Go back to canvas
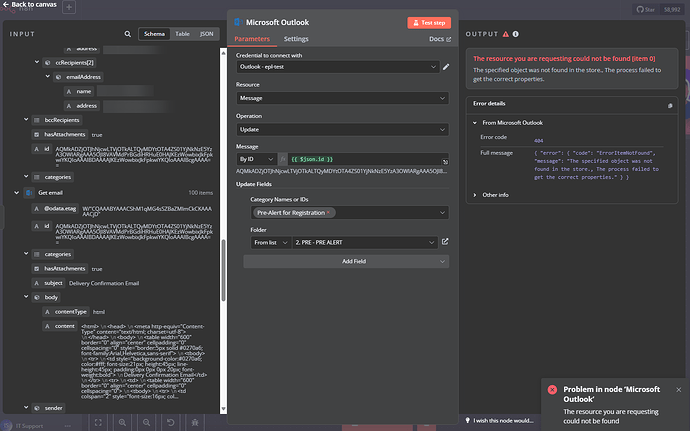The height and width of the screenshot is (431, 690). (x=29, y=4)
